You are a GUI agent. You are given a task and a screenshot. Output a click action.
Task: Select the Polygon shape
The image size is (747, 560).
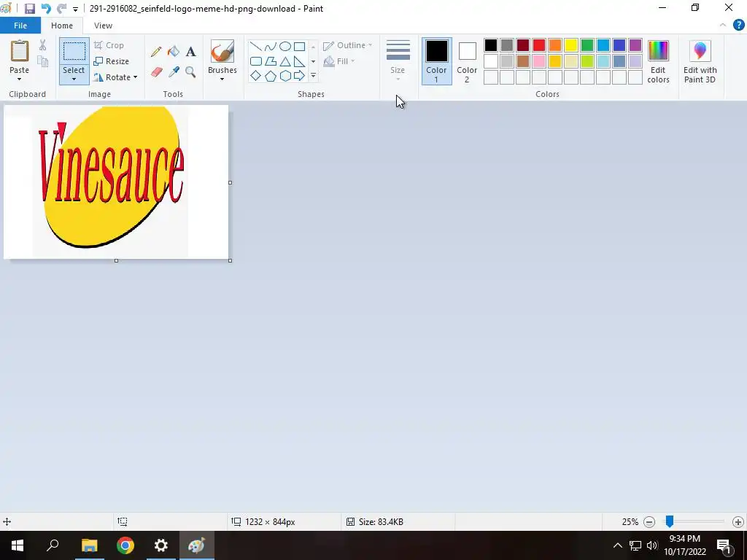(271, 61)
